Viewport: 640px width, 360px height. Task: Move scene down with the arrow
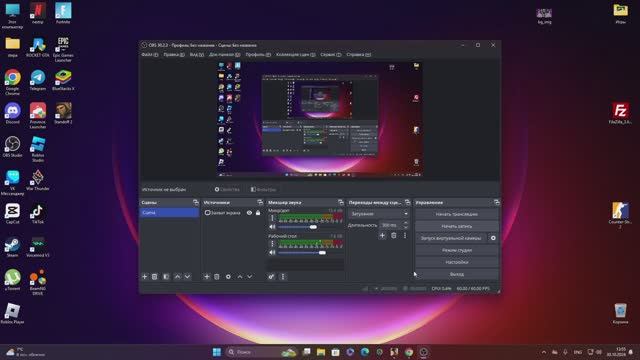coord(187,277)
